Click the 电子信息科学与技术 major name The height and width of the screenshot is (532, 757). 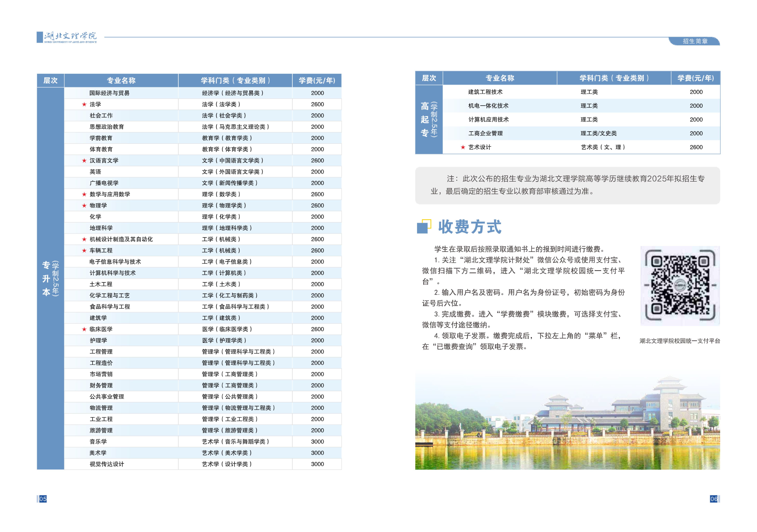tap(115, 262)
